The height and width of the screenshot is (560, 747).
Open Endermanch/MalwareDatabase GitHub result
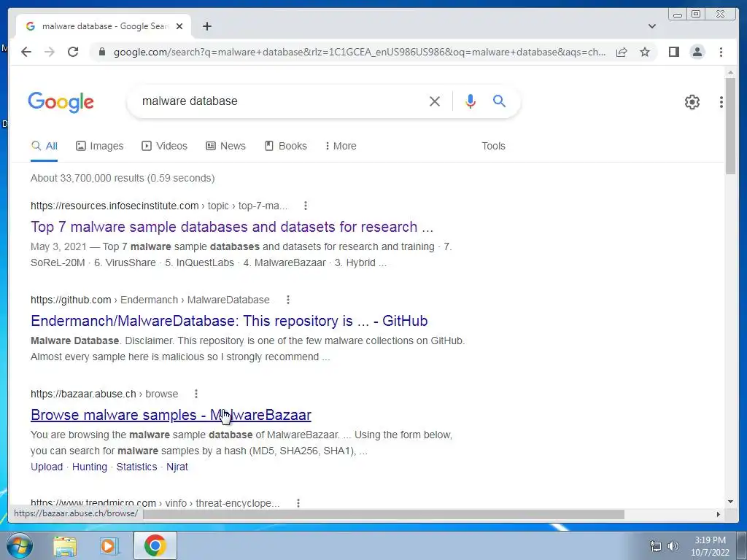tap(229, 321)
